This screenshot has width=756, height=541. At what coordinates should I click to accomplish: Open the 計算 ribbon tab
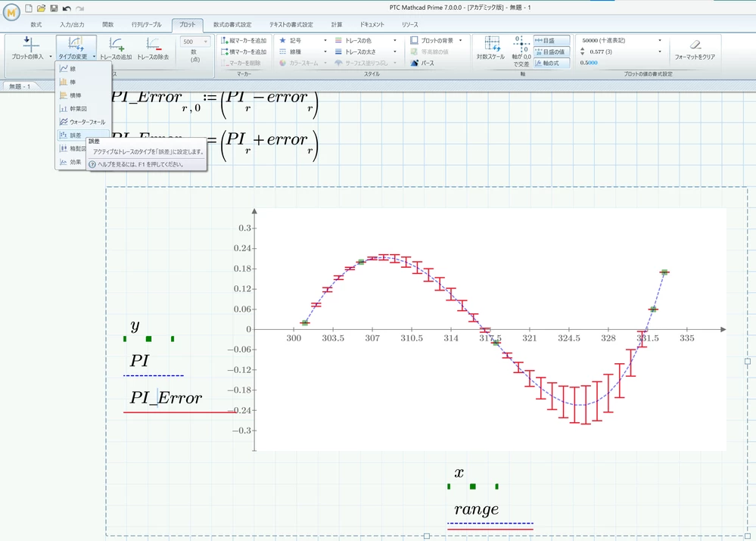tap(337, 24)
